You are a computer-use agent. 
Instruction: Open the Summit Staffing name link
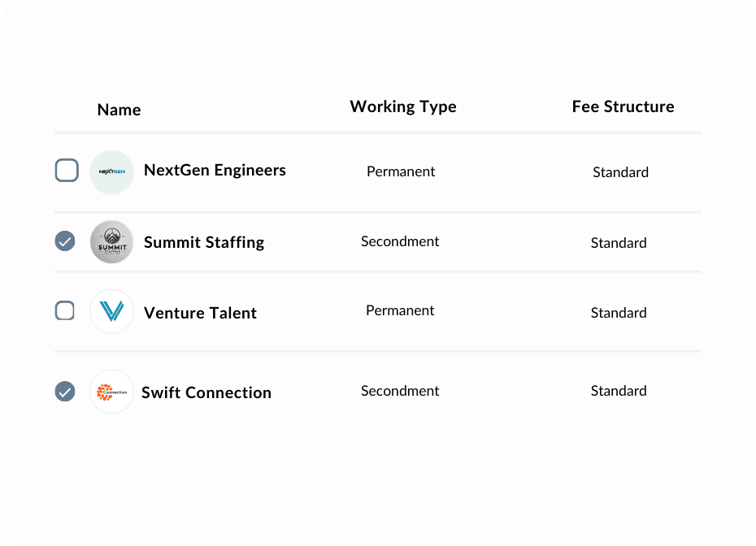(x=204, y=242)
